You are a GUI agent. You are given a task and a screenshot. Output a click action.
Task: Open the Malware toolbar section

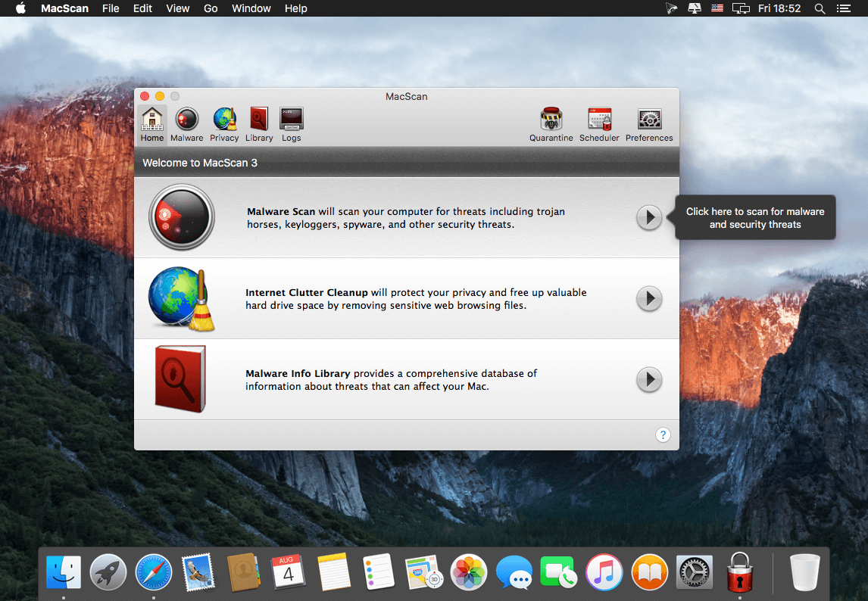[x=186, y=125]
